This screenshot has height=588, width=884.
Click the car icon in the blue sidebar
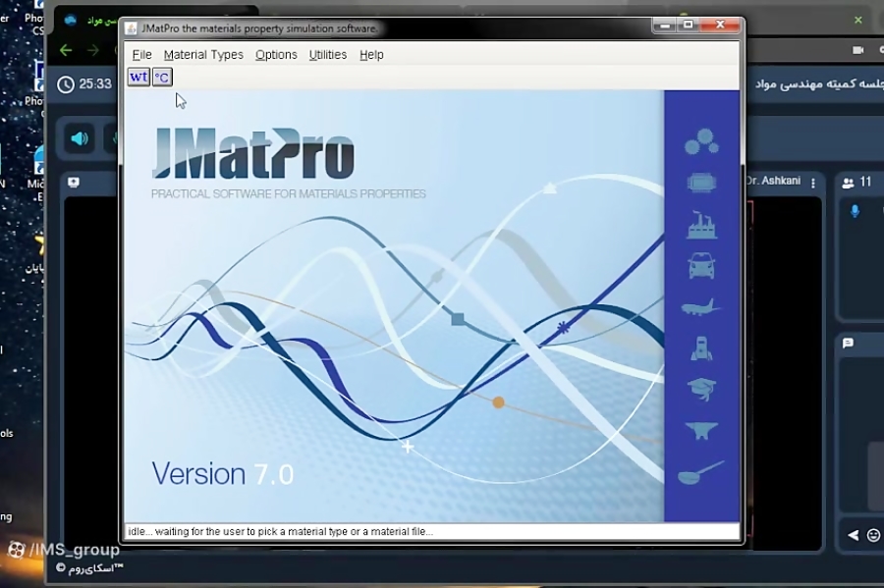pyautogui.click(x=701, y=266)
